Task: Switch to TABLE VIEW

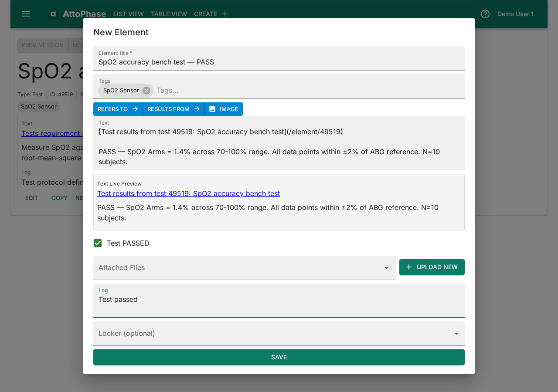Action: click(x=169, y=14)
